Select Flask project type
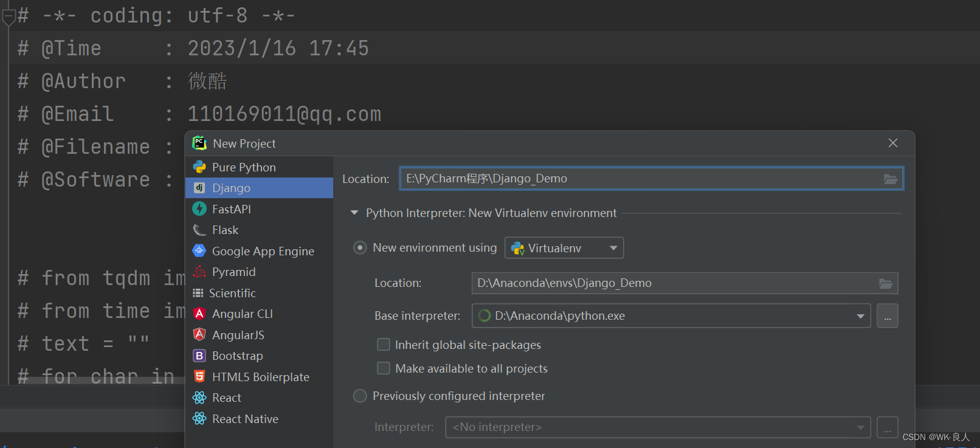This screenshot has height=448, width=980. tap(259, 230)
